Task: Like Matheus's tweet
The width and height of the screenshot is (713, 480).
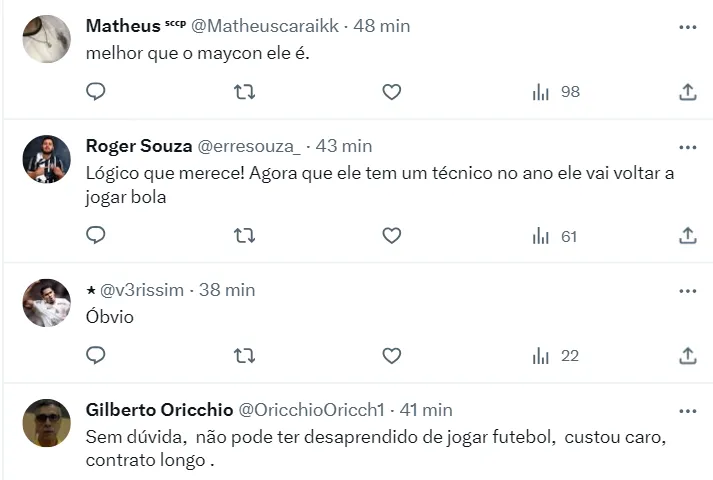Action: [x=392, y=92]
